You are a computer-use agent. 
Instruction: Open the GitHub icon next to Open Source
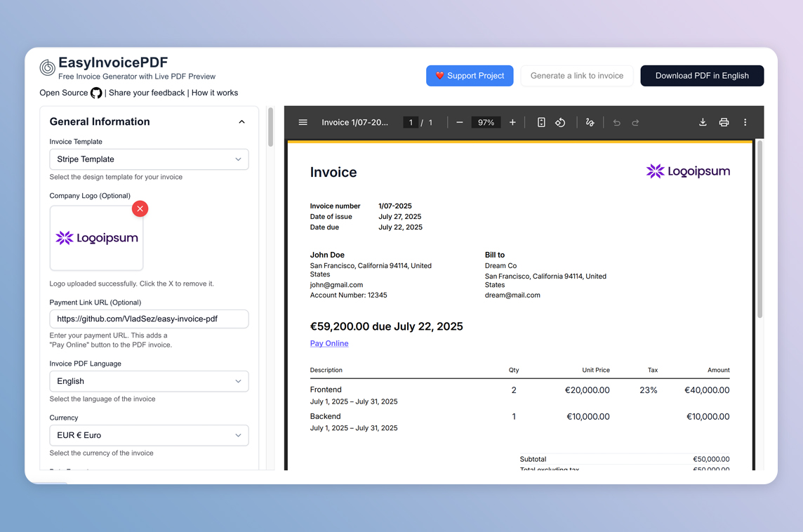coord(96,93)
